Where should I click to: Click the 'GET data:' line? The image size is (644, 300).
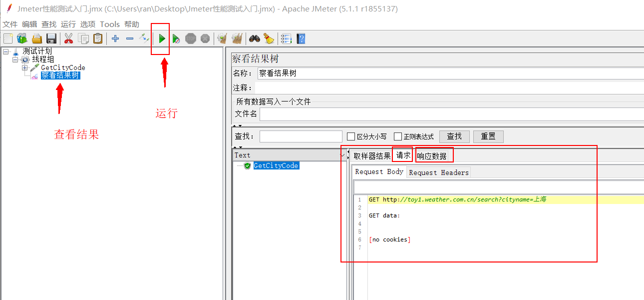coord(384,215)
